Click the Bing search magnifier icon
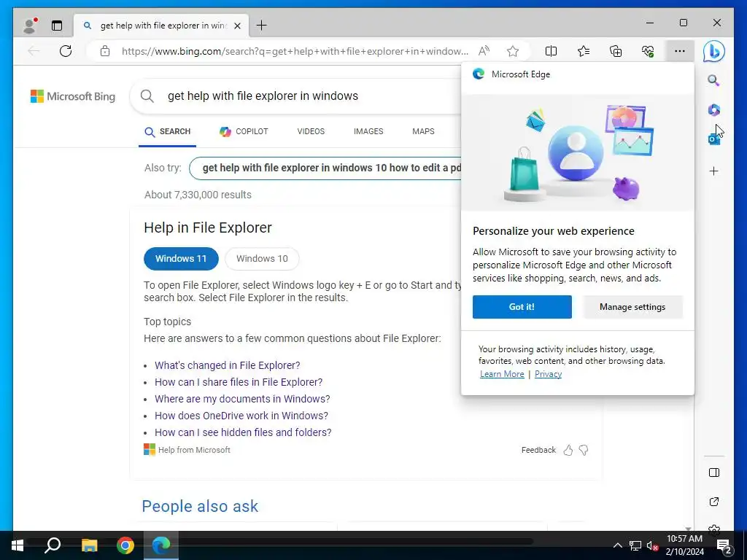The width and height of the screenshot is (747, 560). 147,96
